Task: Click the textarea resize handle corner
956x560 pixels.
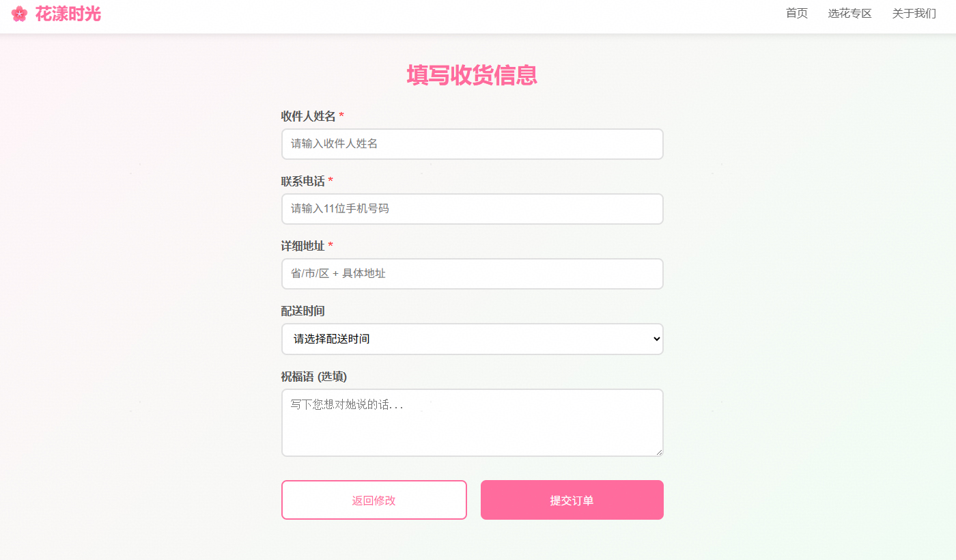Action: coord(660,452)
